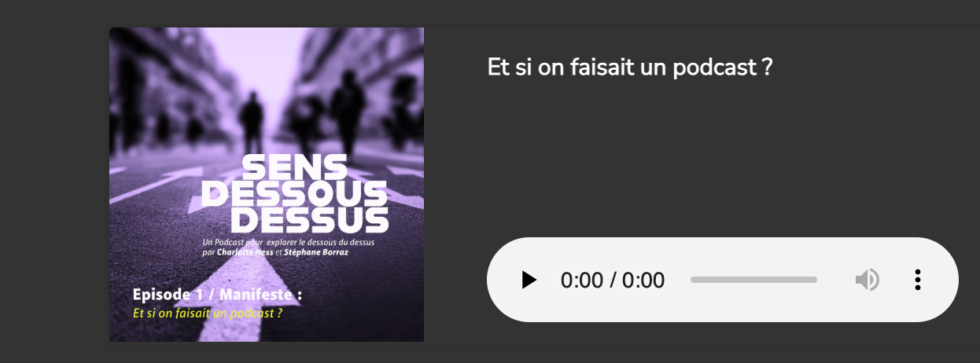Click the current time before the slash

580,280
